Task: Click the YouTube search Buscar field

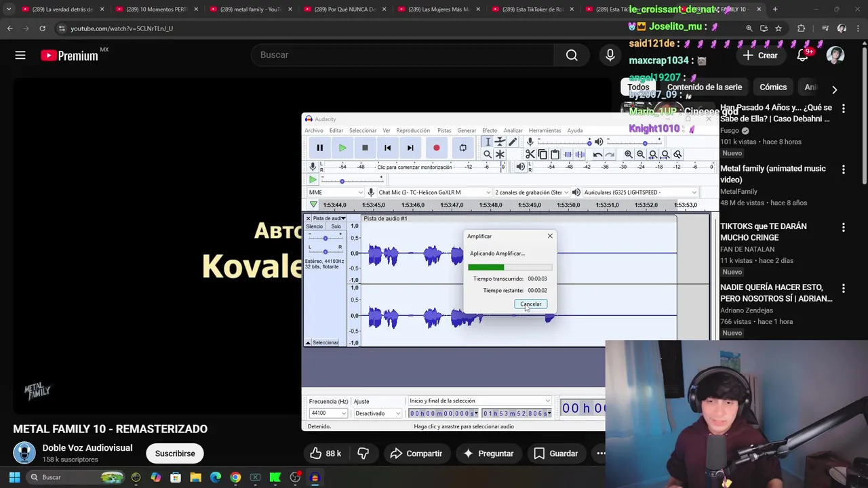Action: (403, 55)
